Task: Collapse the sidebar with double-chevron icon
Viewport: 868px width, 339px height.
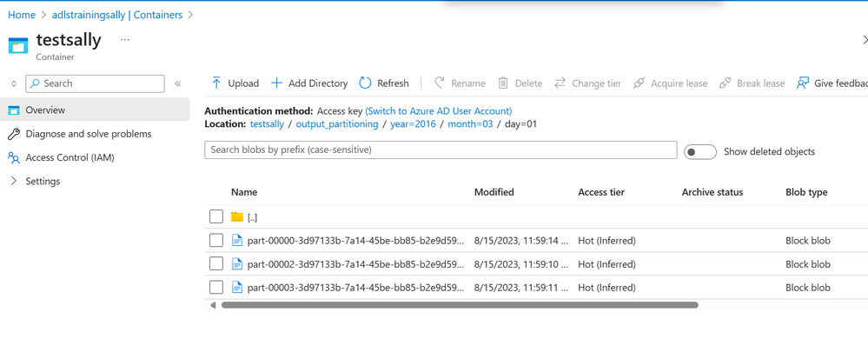Action: click(178, 83)
